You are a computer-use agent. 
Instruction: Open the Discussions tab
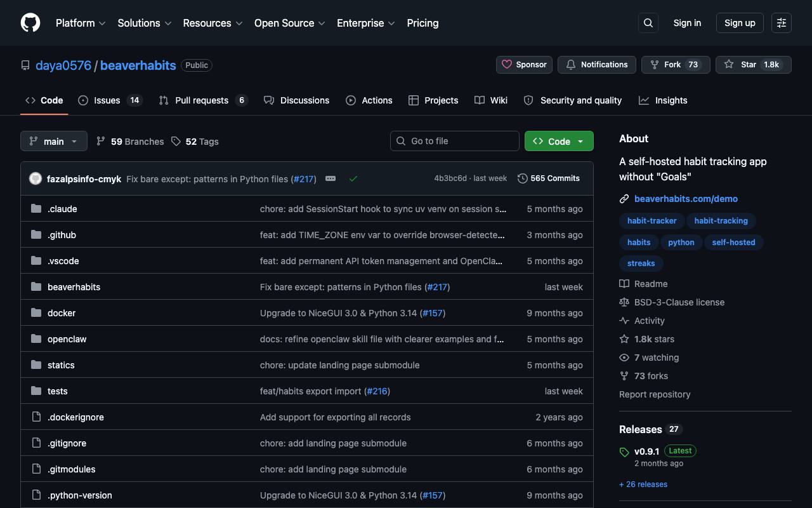click(297, 100)
